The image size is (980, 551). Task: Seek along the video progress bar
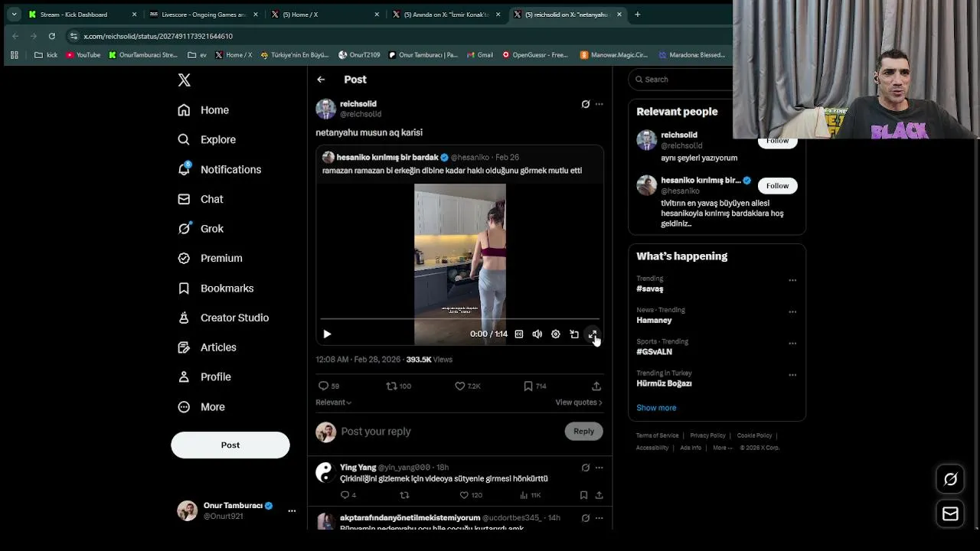[x=459, y=319]
